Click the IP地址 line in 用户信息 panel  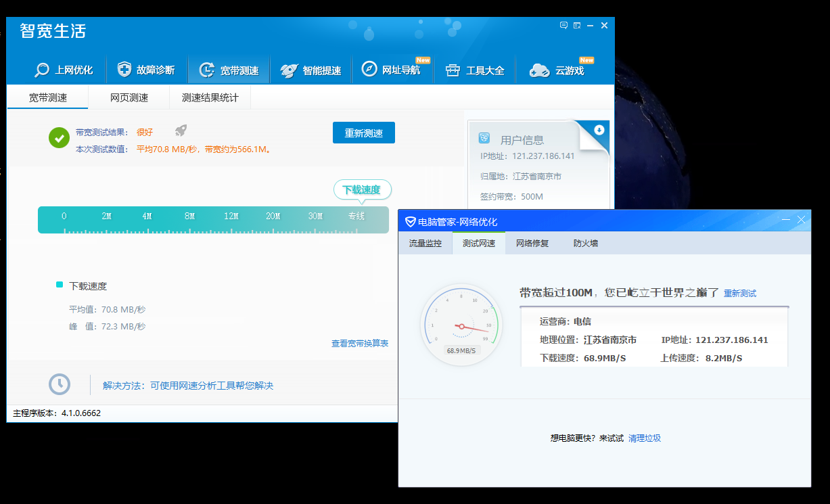pyautogui.click(x=527, y=156)
